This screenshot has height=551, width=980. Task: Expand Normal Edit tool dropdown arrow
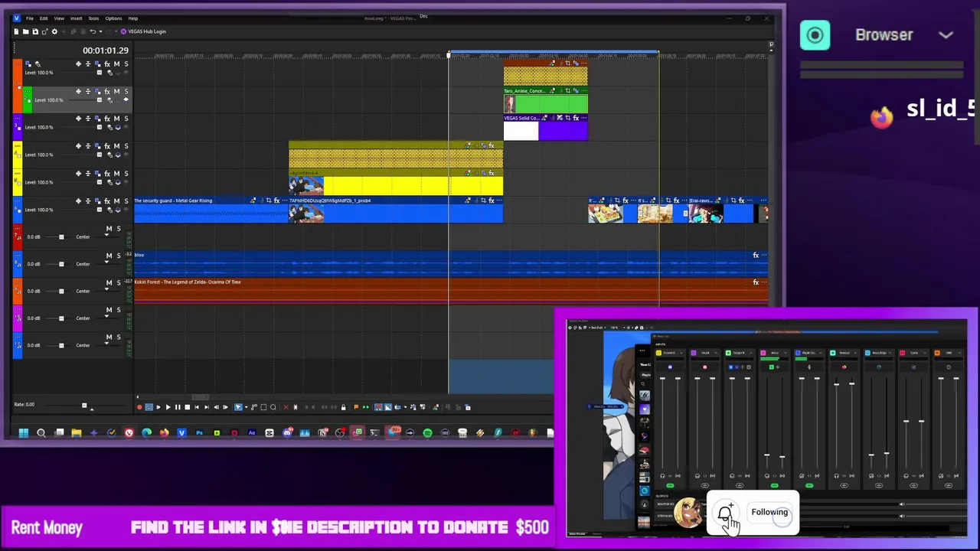pyautogui.click(x=246, y=407)
